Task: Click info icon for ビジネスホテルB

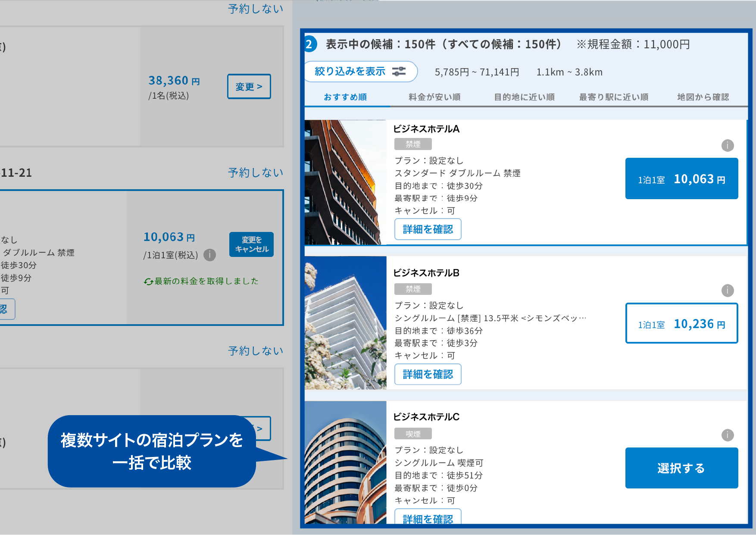Action: [728, 290]
